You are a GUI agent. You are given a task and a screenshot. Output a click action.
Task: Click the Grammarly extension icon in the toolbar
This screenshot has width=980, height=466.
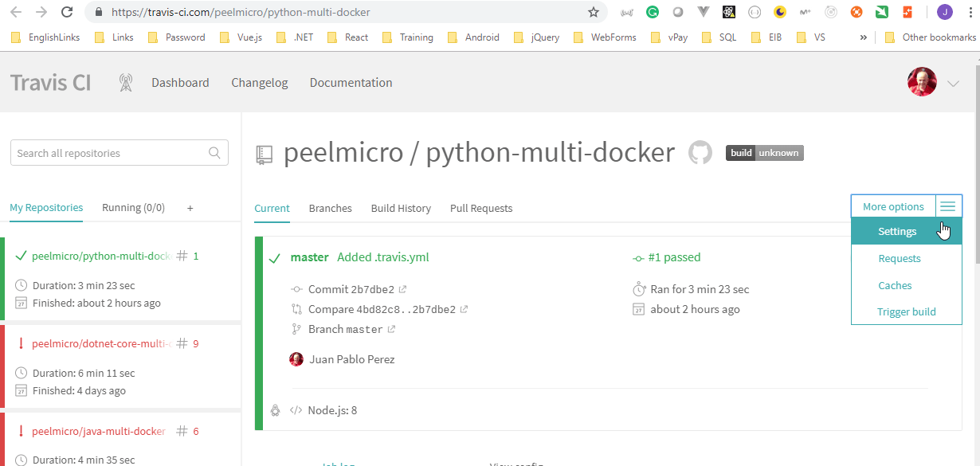(653, 12)
